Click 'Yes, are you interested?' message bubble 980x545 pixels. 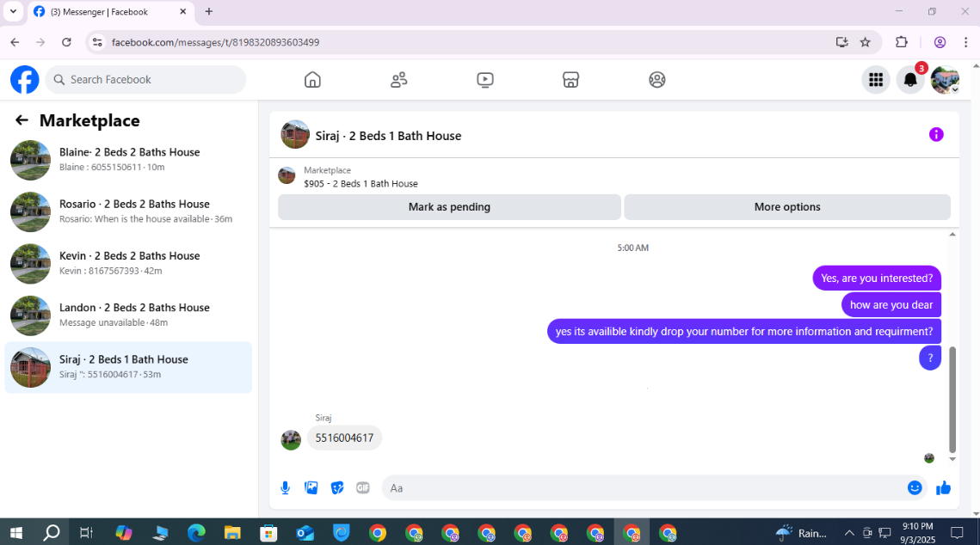click(x=876, y=279)
